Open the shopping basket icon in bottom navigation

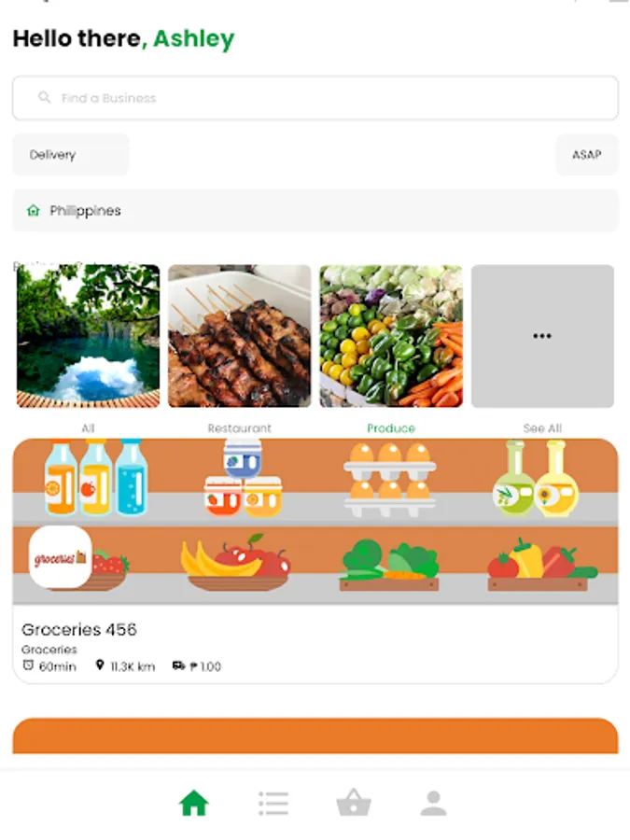(x=354, y=803)
